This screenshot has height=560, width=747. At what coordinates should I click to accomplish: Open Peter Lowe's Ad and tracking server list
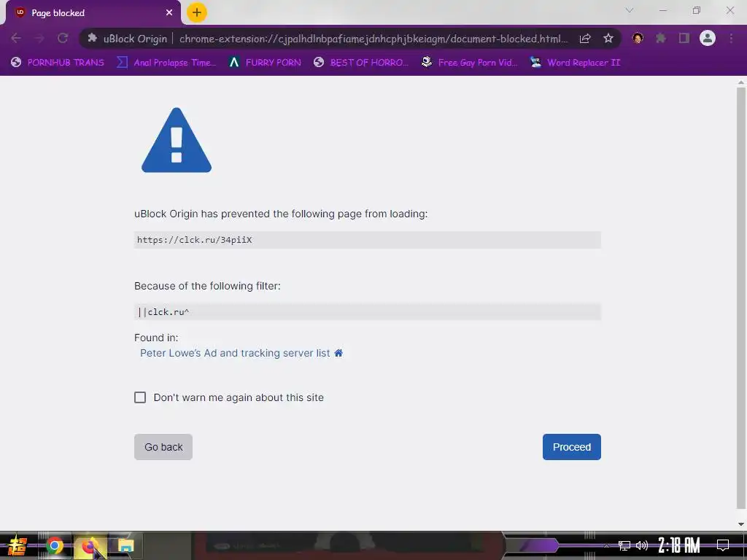point(235,353)
